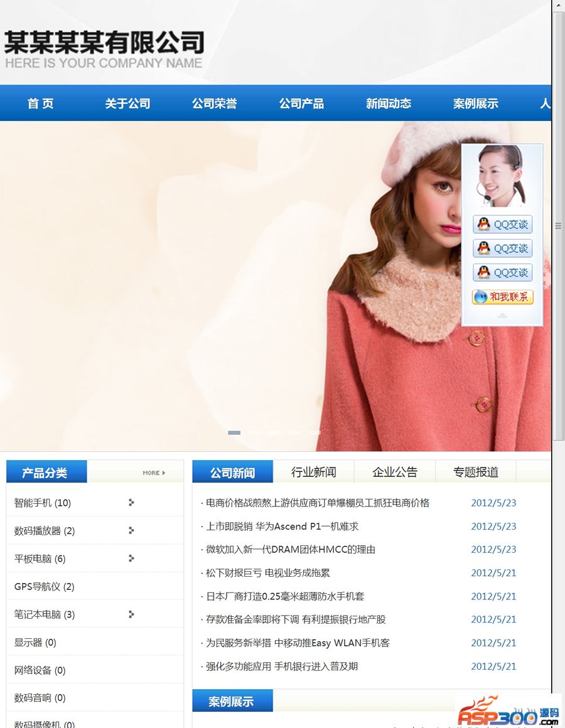Go to 公司产品 in the navigation bar
The height and width of the screenshot is (728, 565).
(301, 104)
